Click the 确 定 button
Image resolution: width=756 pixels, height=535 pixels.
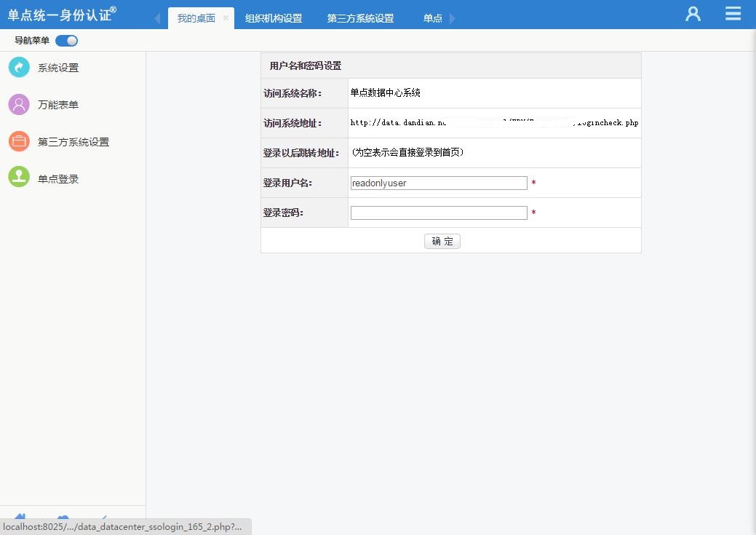pyautogui.click(x=442, y=241)
